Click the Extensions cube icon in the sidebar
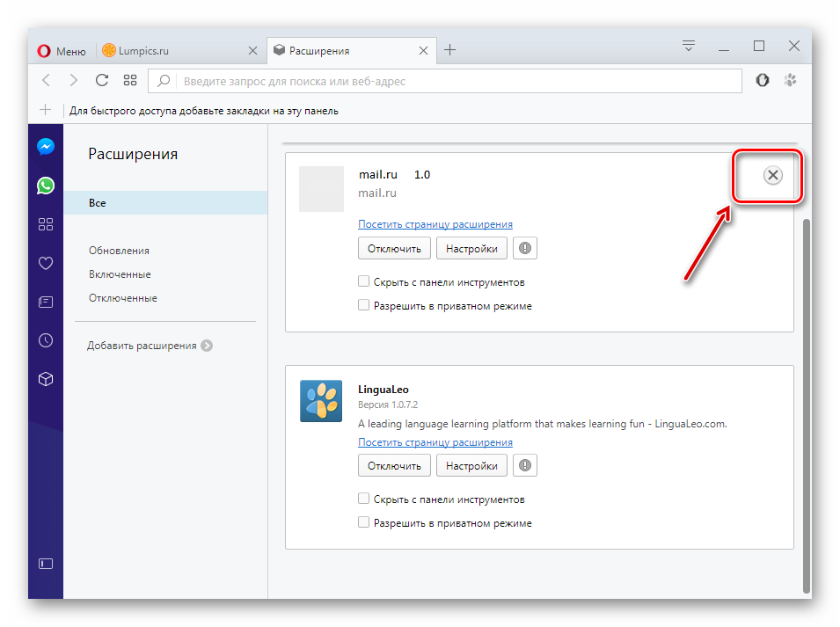Screen dimensions: 840x627 click(46, 379)
